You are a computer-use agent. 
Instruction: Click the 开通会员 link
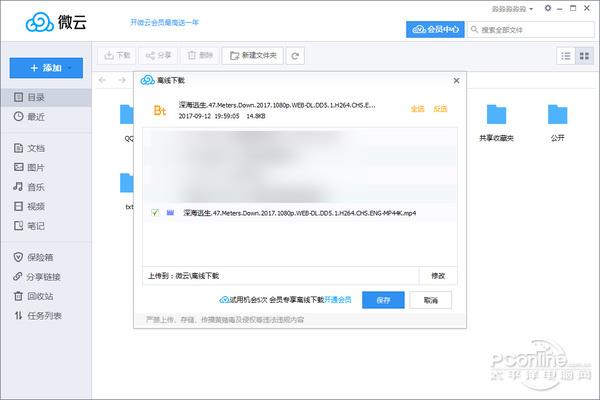pos(338,300)
